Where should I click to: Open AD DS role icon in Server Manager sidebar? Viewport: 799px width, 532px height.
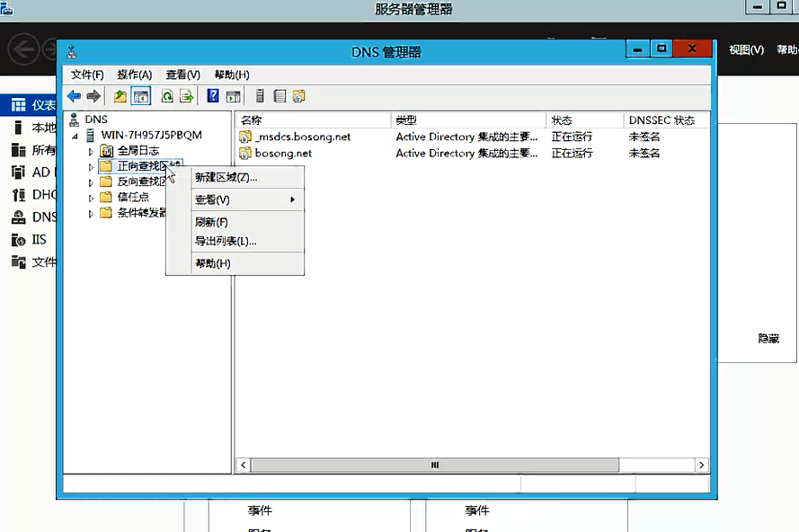pos(18,173)
